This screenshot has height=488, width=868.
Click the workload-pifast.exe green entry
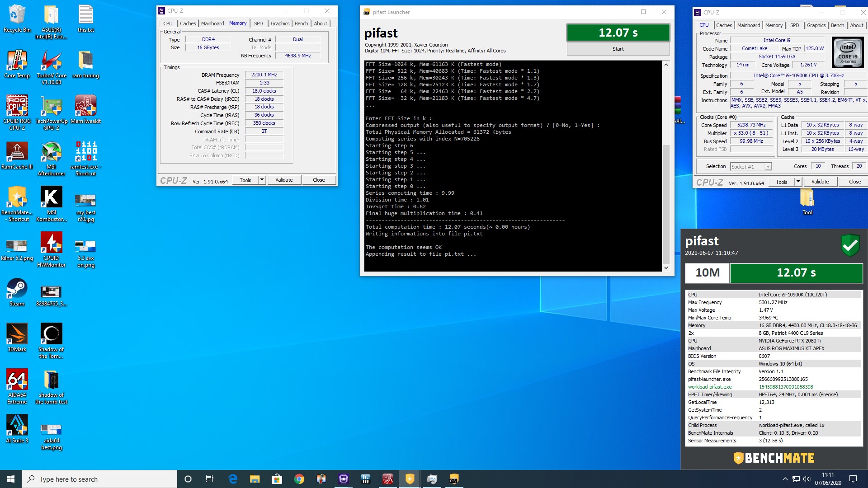pos(710,387)
